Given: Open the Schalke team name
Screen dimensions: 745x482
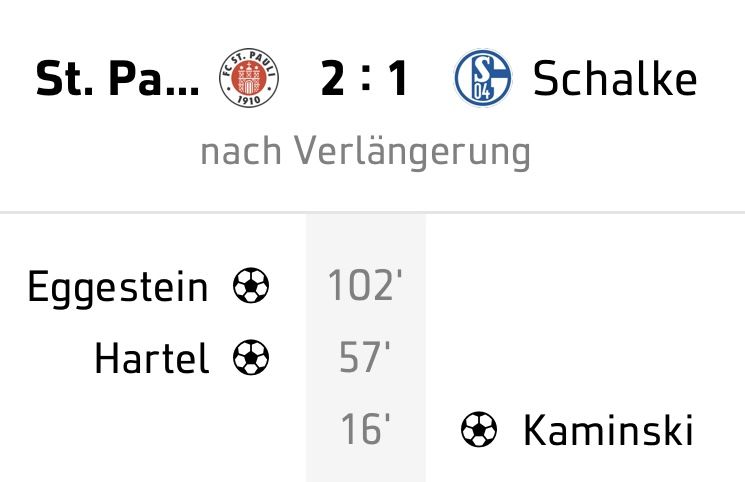Looking at the screenshot, I should point(615,79).
